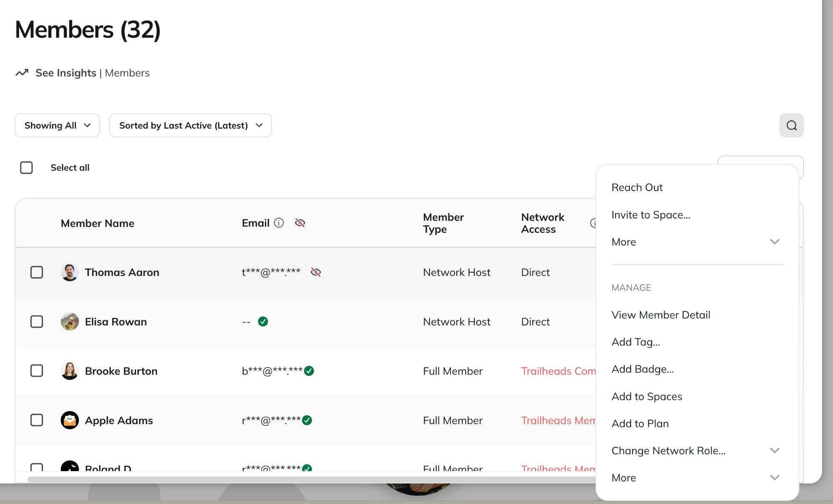The width and height of the screenshot is (833, 504).
Task: Click the Member Type column header
Action: tap(444, 223)
